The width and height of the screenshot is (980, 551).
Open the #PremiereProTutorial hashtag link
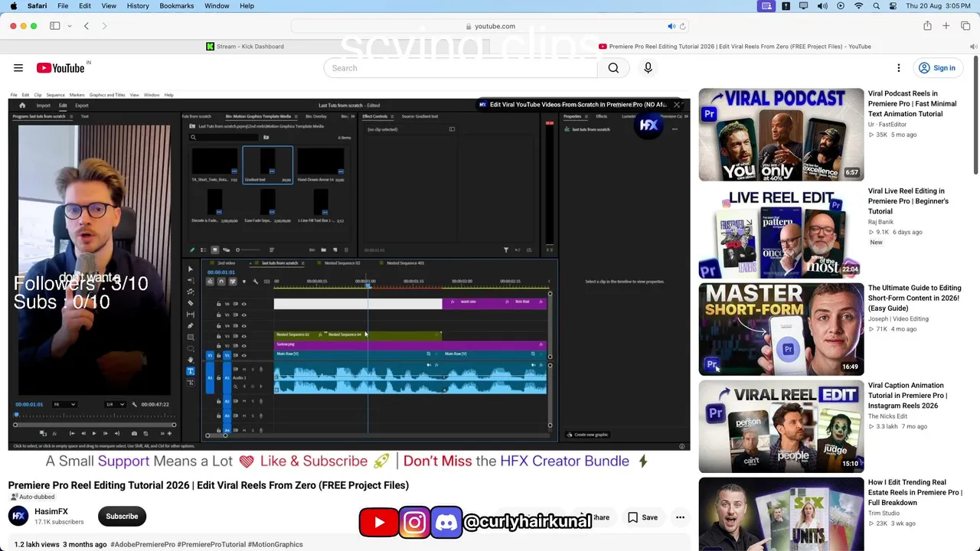tap(211, 545)
